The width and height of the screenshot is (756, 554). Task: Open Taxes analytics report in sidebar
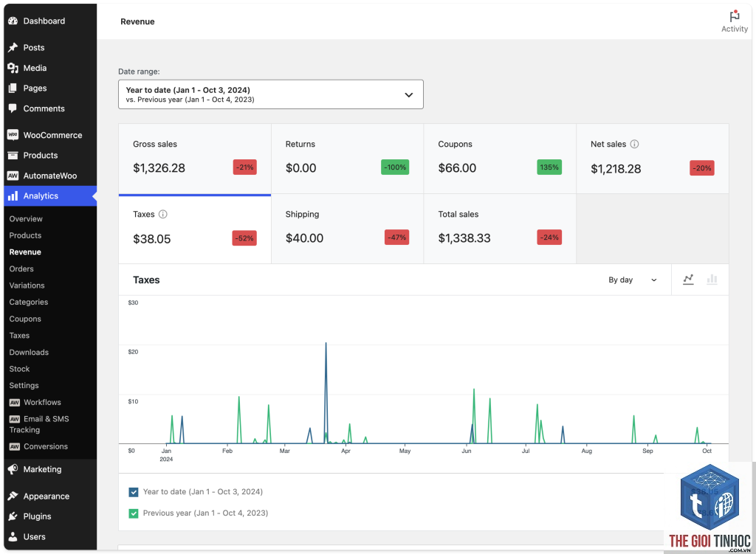click(x=19, y=336)
